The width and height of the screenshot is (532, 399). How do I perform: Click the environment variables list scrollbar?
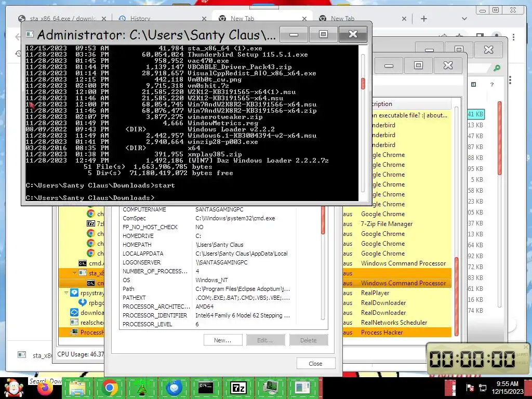323,263
